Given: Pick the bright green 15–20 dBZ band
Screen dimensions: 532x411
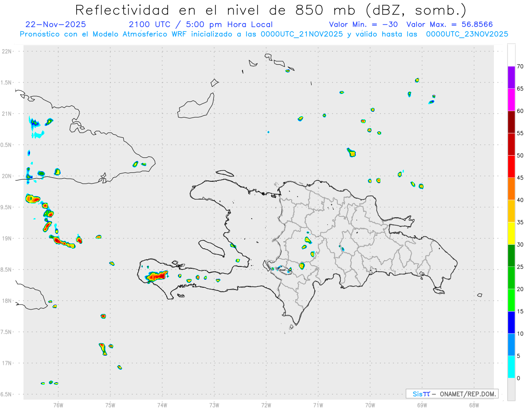Looking at the screenshot, I should [511, 300].
